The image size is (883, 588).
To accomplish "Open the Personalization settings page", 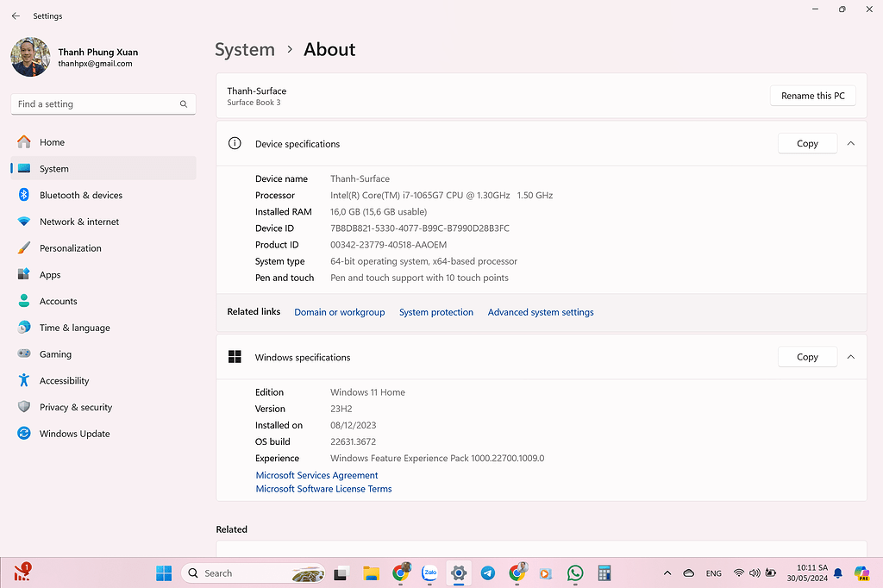I will pyautogui.click(x=103, y=247).
